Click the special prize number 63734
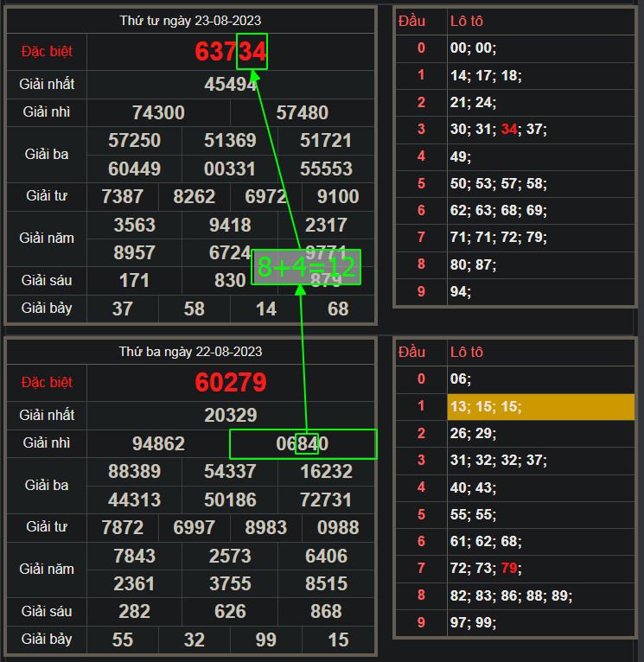Image resolution: width=644 pixels, height=662 pixels. click(x=230, y=52)
